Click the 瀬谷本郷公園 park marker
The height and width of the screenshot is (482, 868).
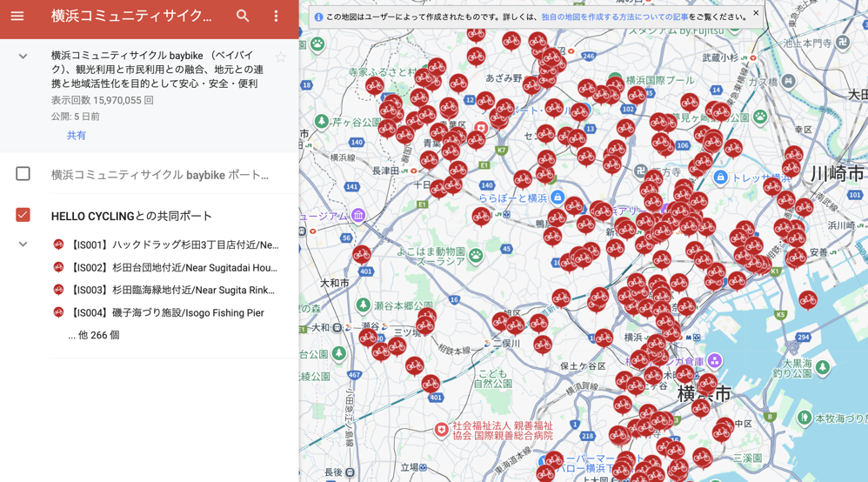coord(364,305)
